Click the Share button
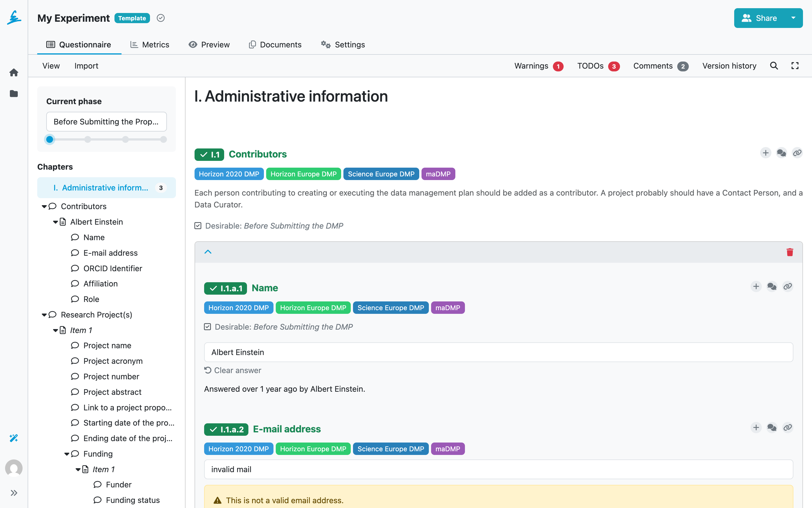The width and height of the screenshot is (812, 508). pos(759,18)
